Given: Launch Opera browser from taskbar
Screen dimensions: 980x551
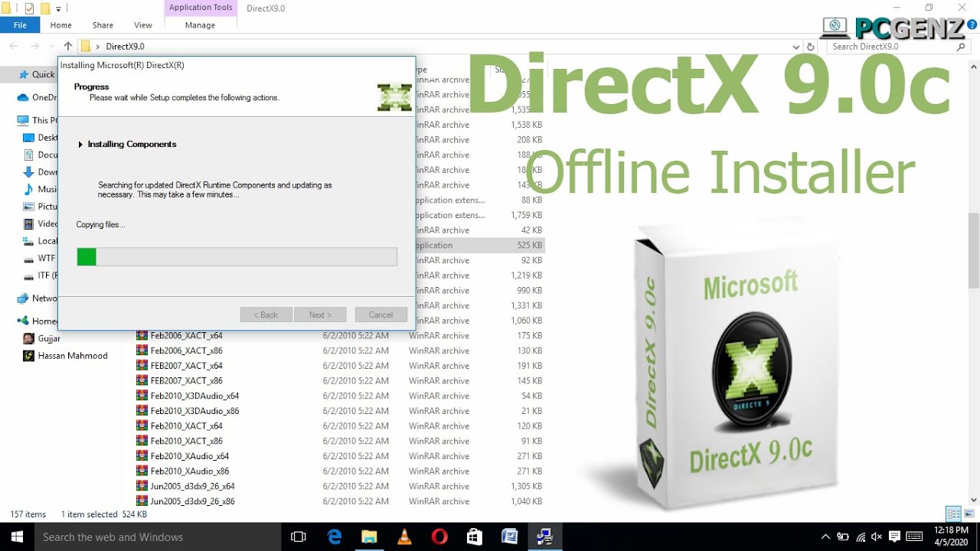Looking at the screenshot, I should 439,537.
